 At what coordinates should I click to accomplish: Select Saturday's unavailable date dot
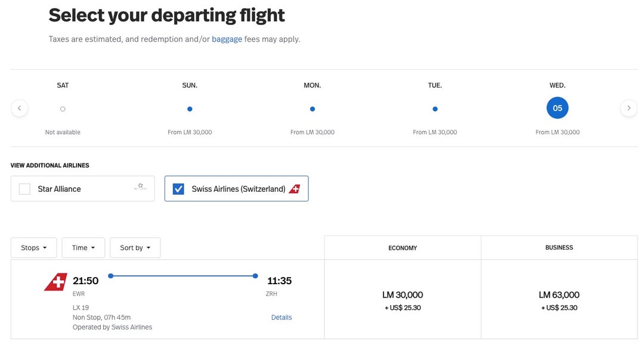coord(63,109)
